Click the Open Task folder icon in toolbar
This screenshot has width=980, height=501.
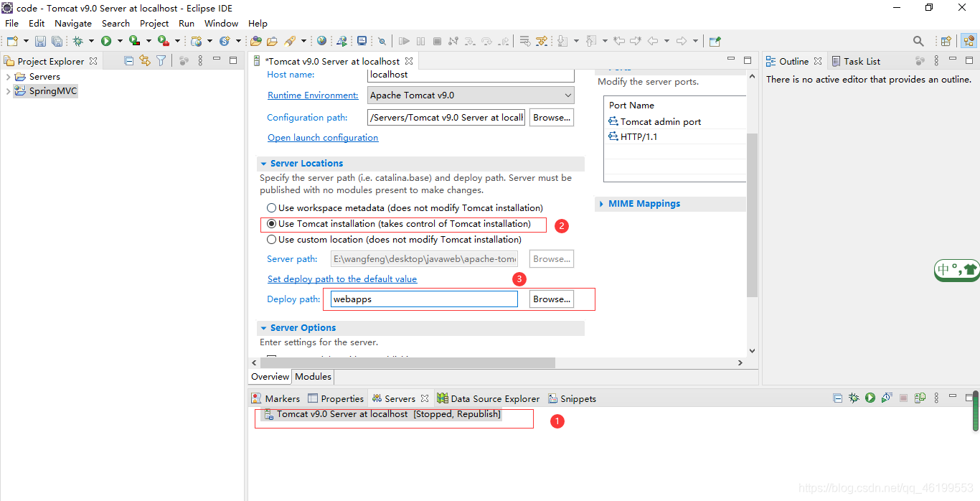pyautogui.click(x=272, y=41)
